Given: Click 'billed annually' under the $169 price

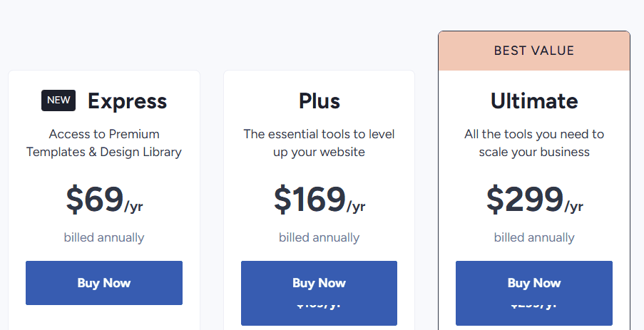Looking at the screenshot, I should click(x=319, y=237).
